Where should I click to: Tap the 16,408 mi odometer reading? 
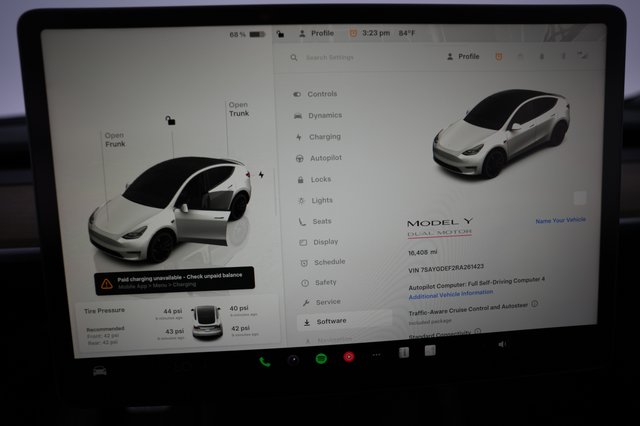pos(422,253)
